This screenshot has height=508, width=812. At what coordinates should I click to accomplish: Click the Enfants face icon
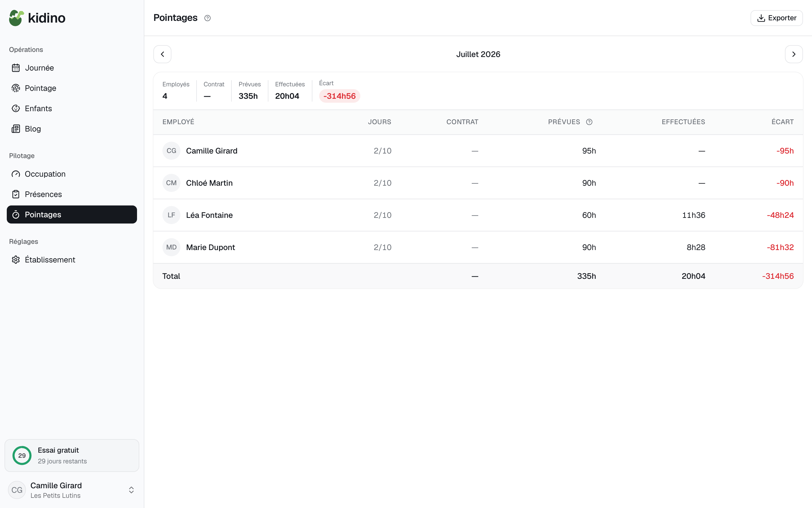point(16,109)
